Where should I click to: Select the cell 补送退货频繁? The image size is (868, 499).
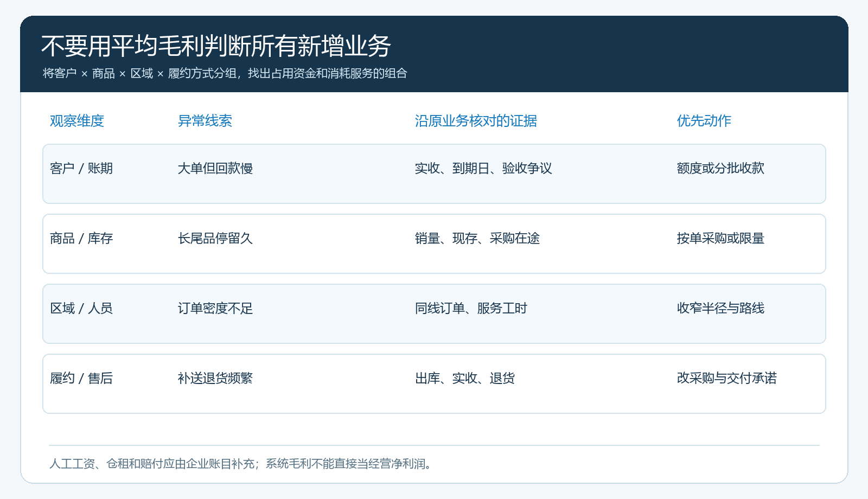pos(215,378)
